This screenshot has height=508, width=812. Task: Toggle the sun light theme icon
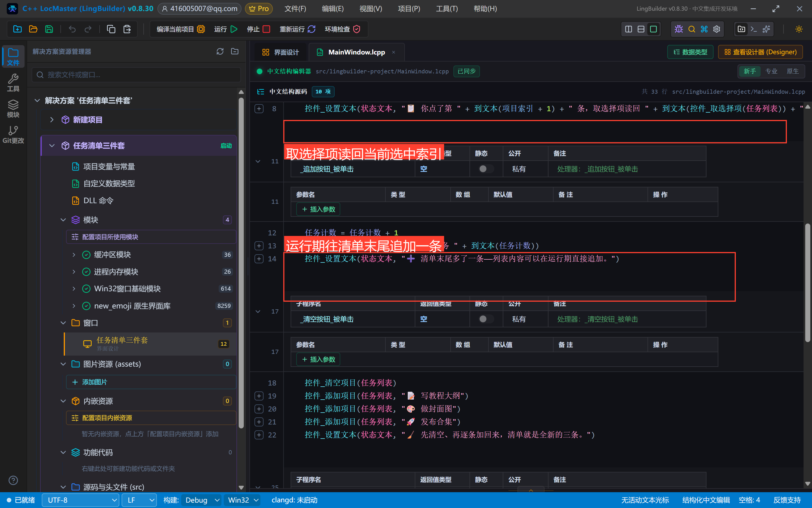click(799, 29)
